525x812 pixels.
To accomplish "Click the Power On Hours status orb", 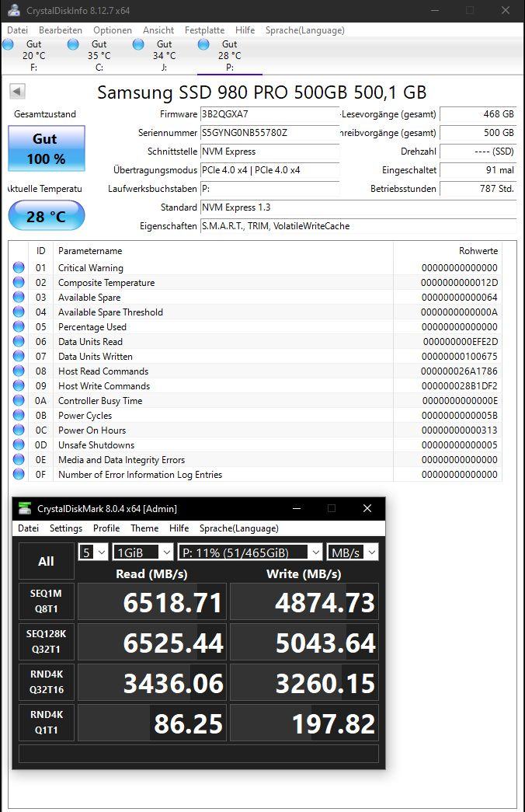I will (x=19, y=430).
